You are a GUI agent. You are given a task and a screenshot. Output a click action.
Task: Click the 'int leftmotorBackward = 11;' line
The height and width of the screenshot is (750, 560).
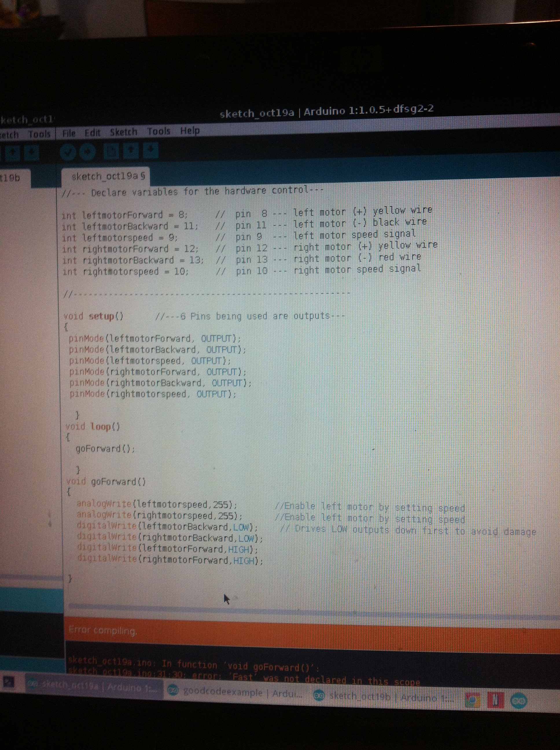click(130, 226)
